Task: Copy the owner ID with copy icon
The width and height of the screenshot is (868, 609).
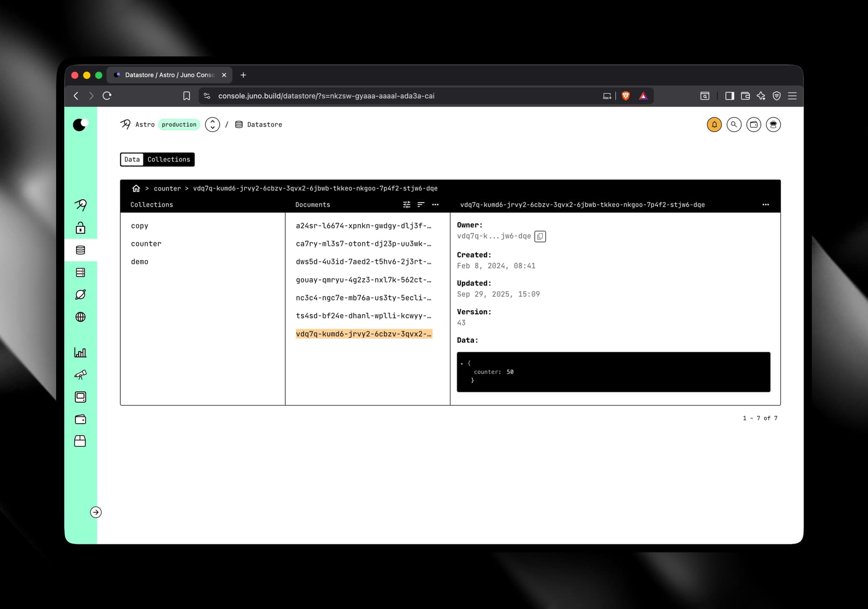Action: [540, 236]
